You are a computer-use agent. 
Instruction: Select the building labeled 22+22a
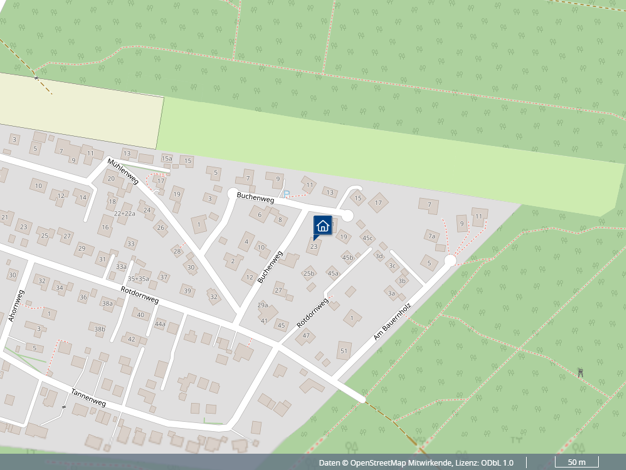(124, 212)
